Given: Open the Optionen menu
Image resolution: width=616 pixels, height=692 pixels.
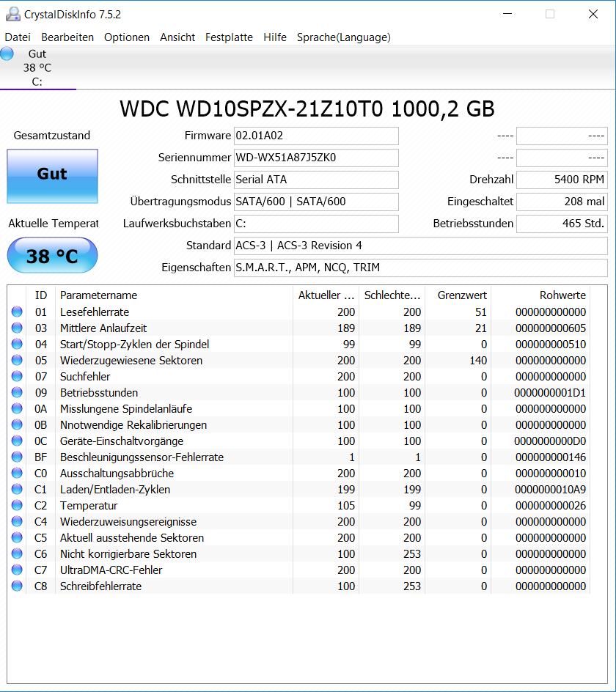Looking at the screenshot, I should [127, 37].
